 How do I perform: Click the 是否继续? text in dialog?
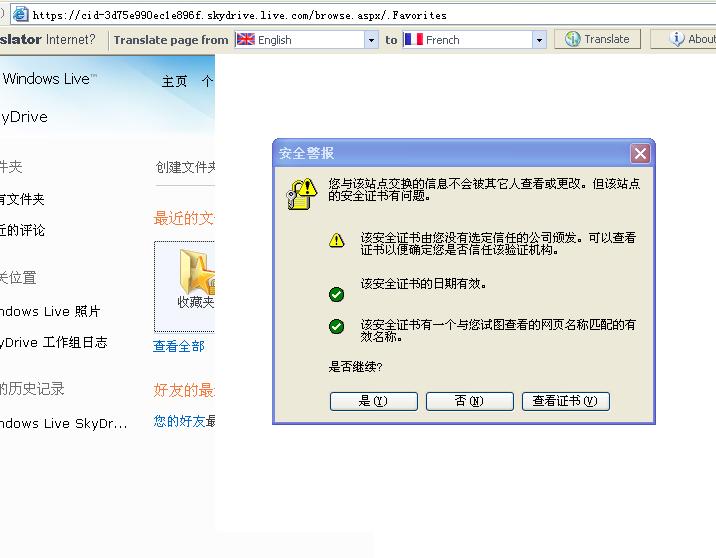tap(355, 367)
